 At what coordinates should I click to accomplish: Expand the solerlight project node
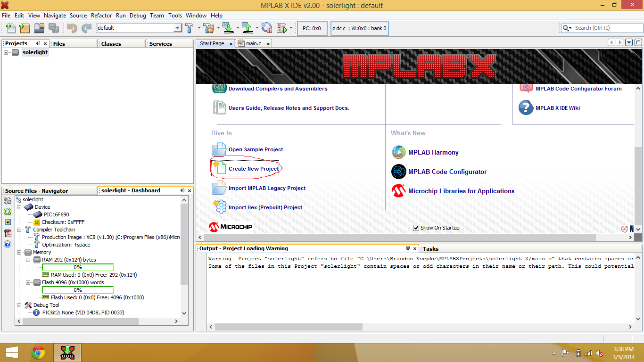click(6, 52)
